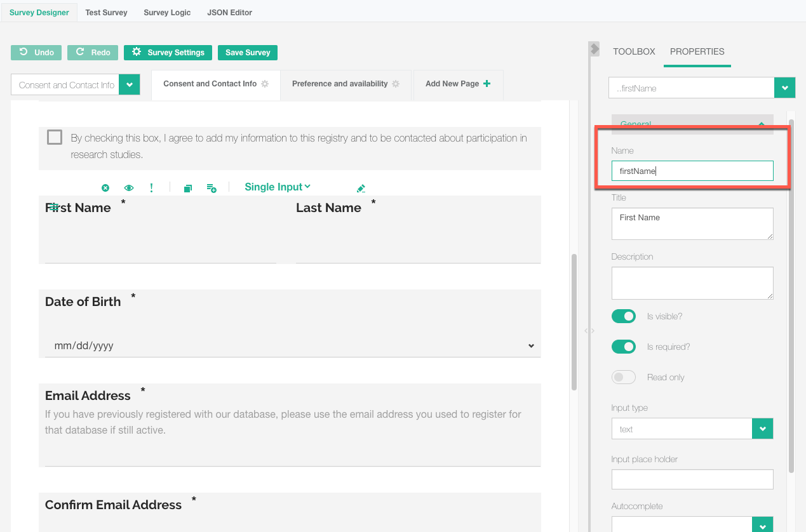Click gear icon on Consent and Contact Info tab
The height and width of the screenshot is (532, 806).
265,84
